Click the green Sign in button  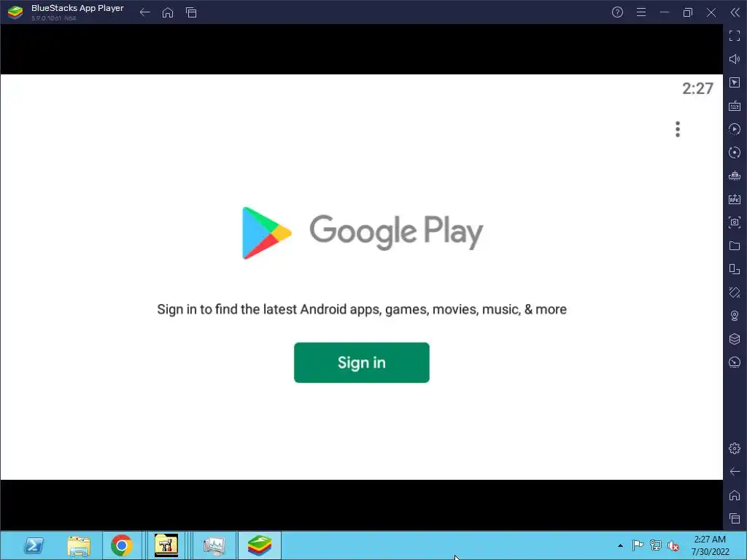click(x=362, y=362)
